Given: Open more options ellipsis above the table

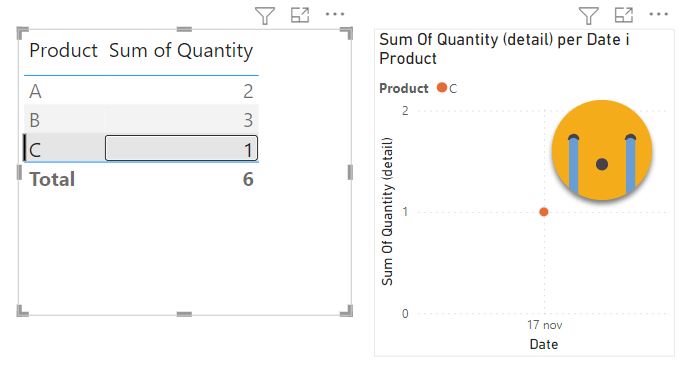Looking at the screenshot, I should click(335, 14).
